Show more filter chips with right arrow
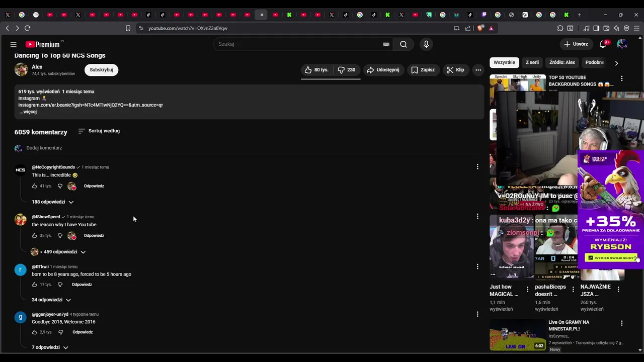Viewport: 644px width, 362px height. pyautogui.click(x=616, y=63)
